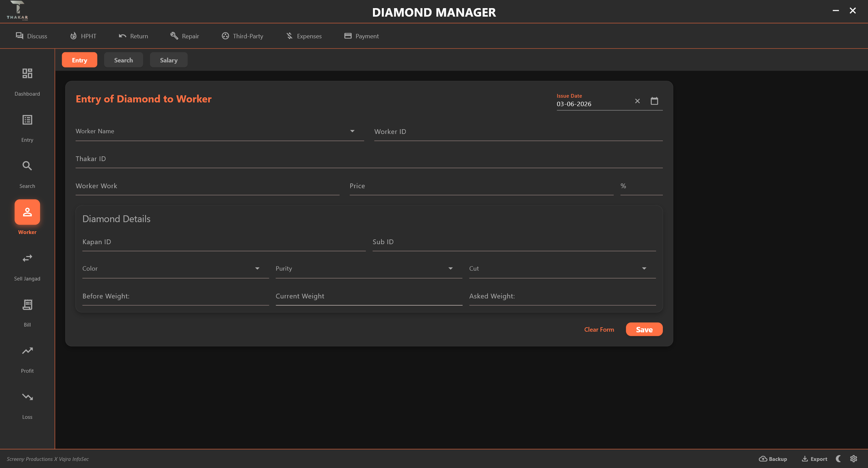Click the Export download icon
868x468 pixels.
click(x=805, y=459)
